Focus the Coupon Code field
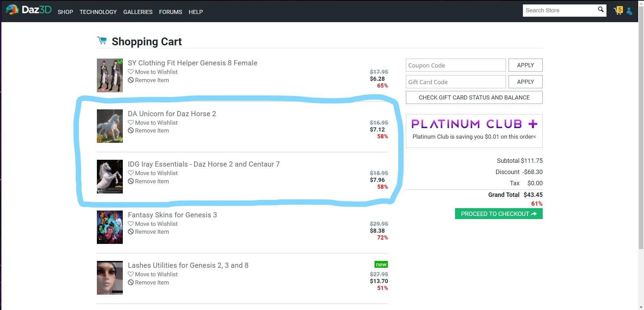644x310 pixels. (x=455, y=65)
